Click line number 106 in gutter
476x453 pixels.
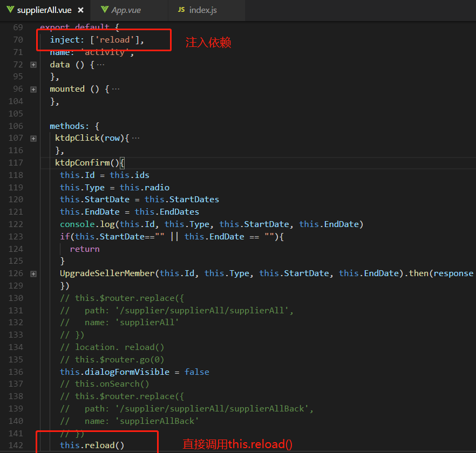click(16, 126)
